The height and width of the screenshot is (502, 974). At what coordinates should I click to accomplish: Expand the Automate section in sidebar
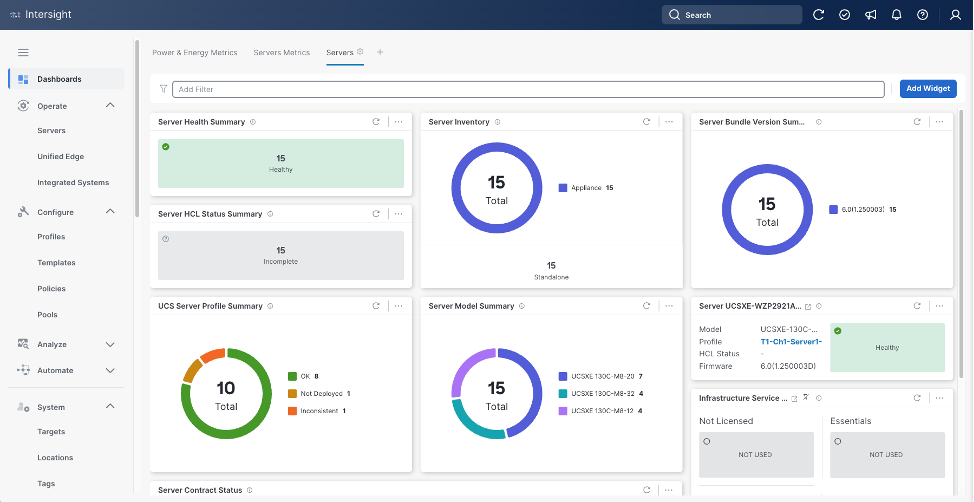click(110, 370)
